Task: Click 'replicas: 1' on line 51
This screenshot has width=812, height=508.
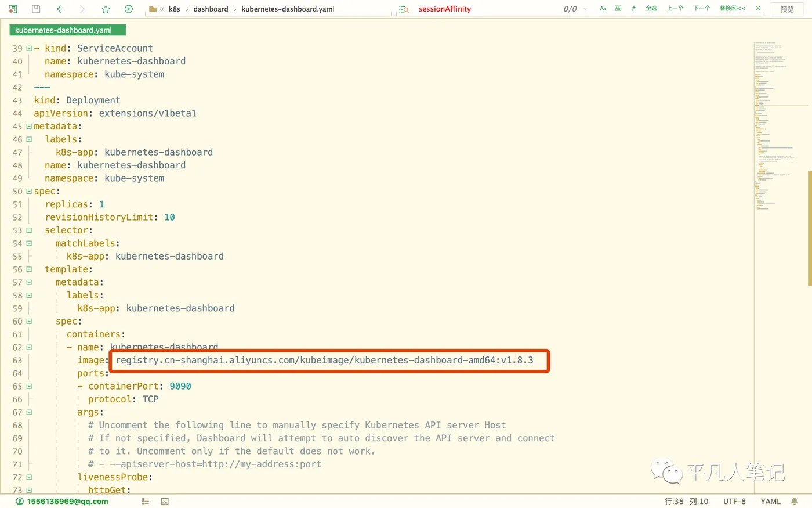Action: point(75,204)
